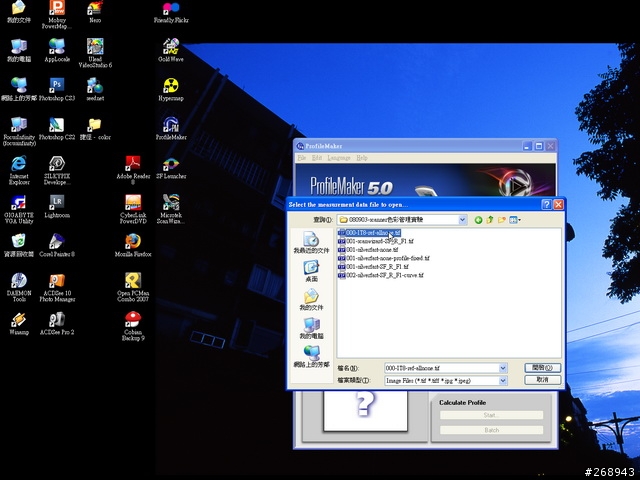Select file 000-IT8-ref-allnone.tif

click(x=369, y=233)
